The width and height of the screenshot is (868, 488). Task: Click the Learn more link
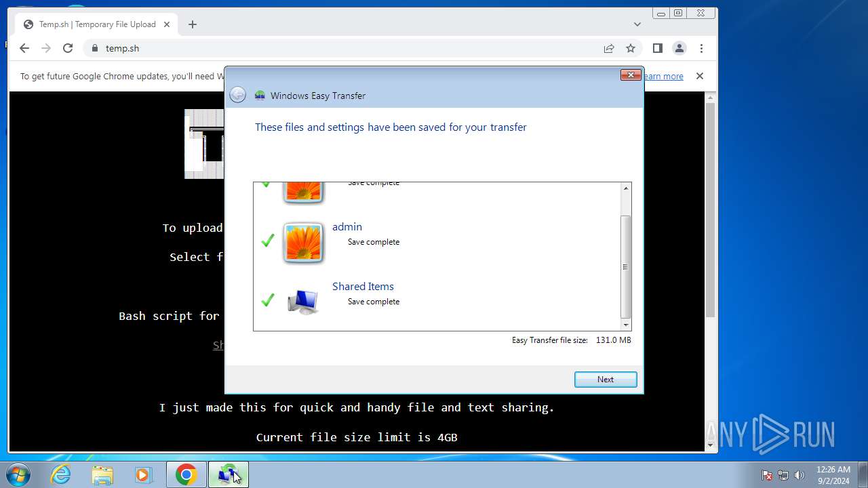[x=663, y=77]
